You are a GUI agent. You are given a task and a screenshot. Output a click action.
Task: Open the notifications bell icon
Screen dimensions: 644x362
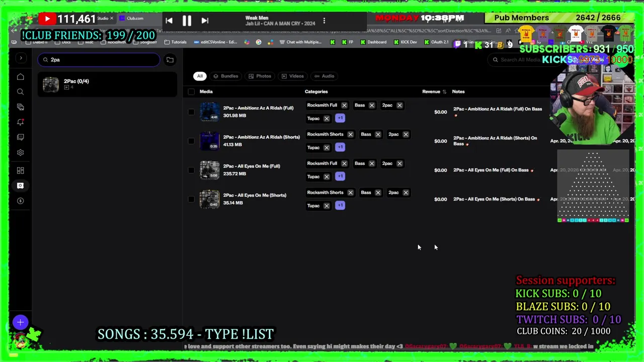[x=21, y=122]
